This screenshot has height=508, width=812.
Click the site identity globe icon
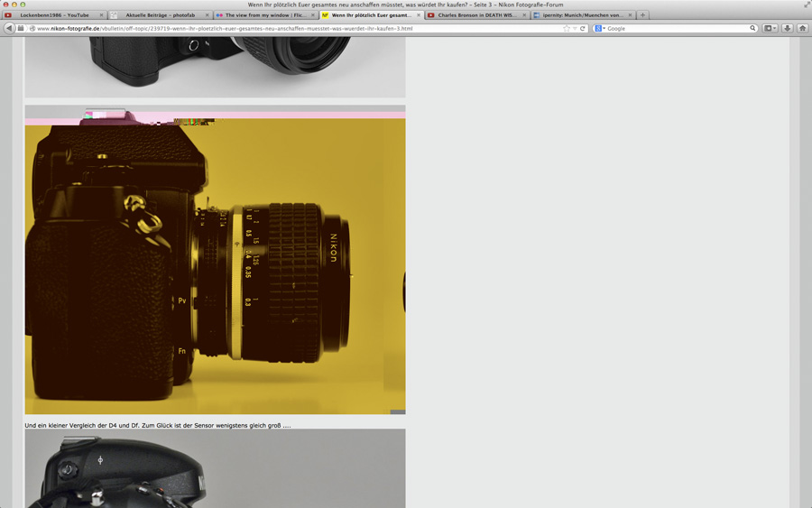pyautogui.click(x=32, y=29)
